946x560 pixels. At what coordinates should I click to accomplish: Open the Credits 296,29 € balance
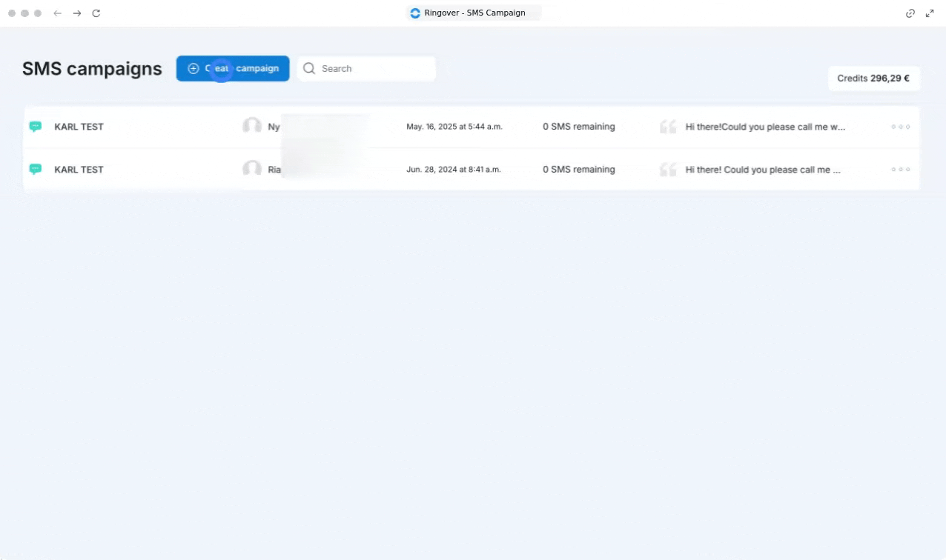tap(874, 78)
